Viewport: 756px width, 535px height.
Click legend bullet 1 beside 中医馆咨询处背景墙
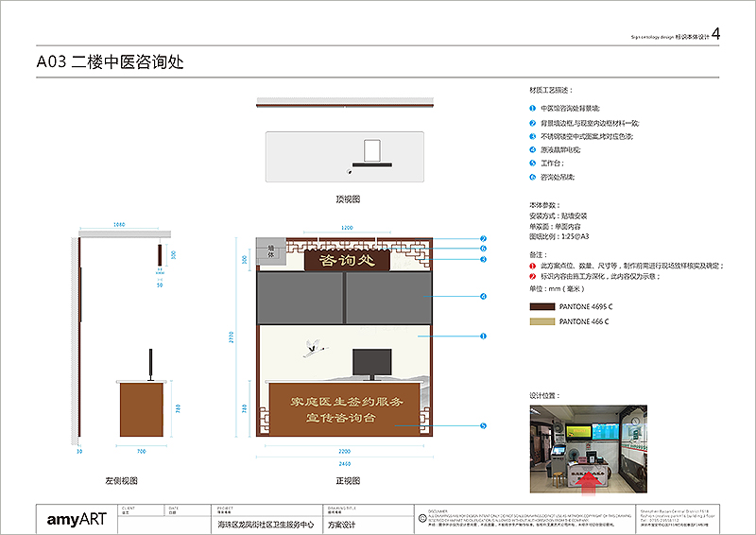532,109
